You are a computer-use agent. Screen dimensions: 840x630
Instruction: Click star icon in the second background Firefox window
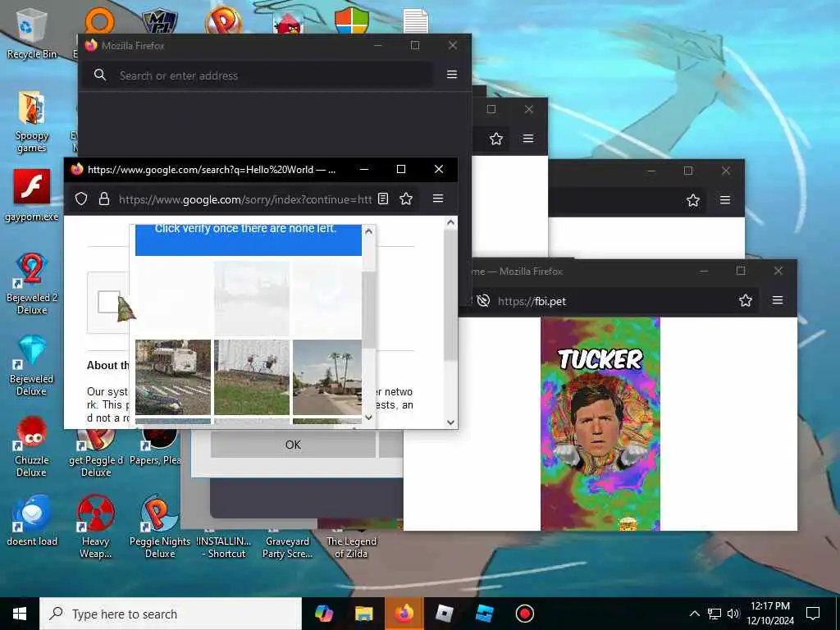click(x=496, y=139)
